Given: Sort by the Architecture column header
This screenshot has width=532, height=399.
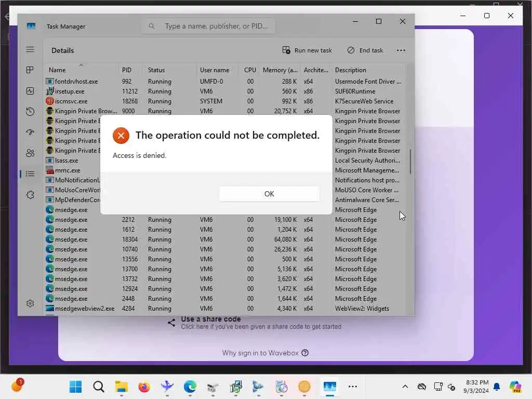Looking at the screenshot, I should (x=316, y=70).
